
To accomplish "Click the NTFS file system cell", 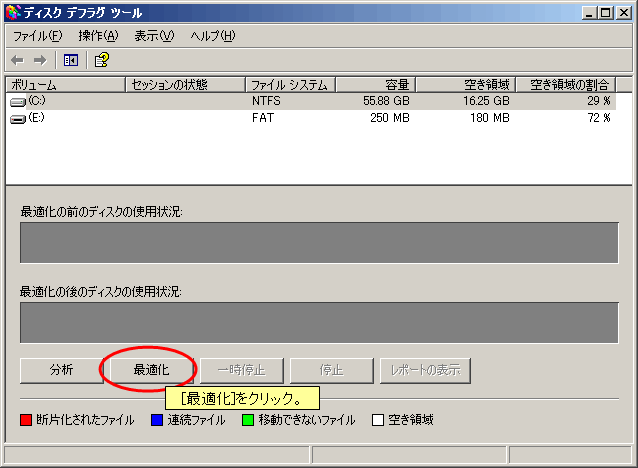I will pos(266,101).
